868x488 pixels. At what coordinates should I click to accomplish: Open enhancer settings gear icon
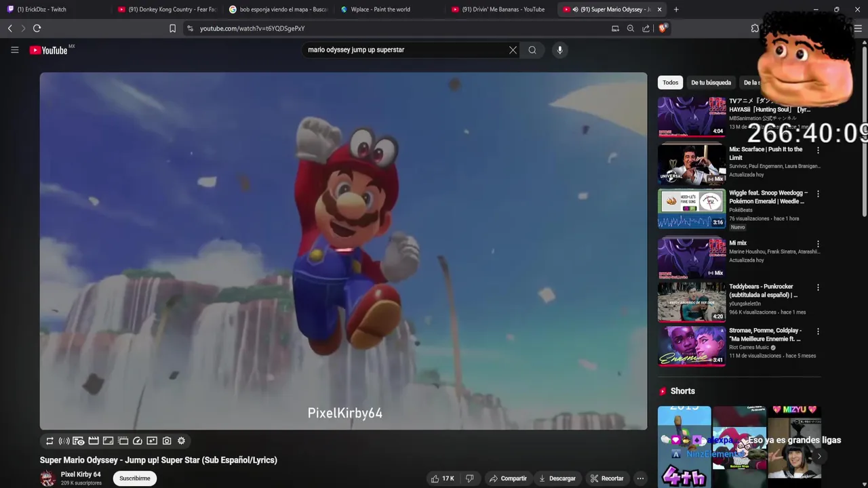[181, 441]
